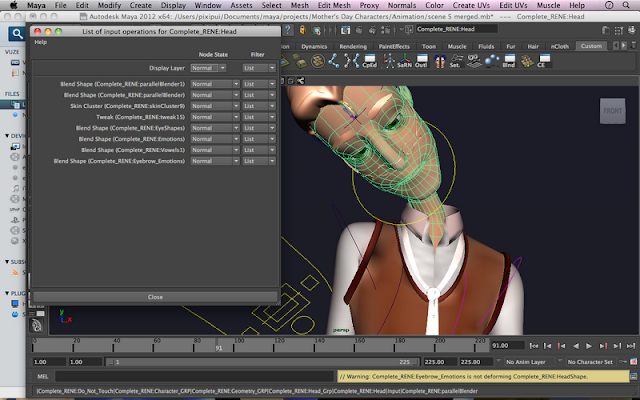Viewport: 640px width, 400px height.
Task: Click the question mark help icon
Action: 288,29
